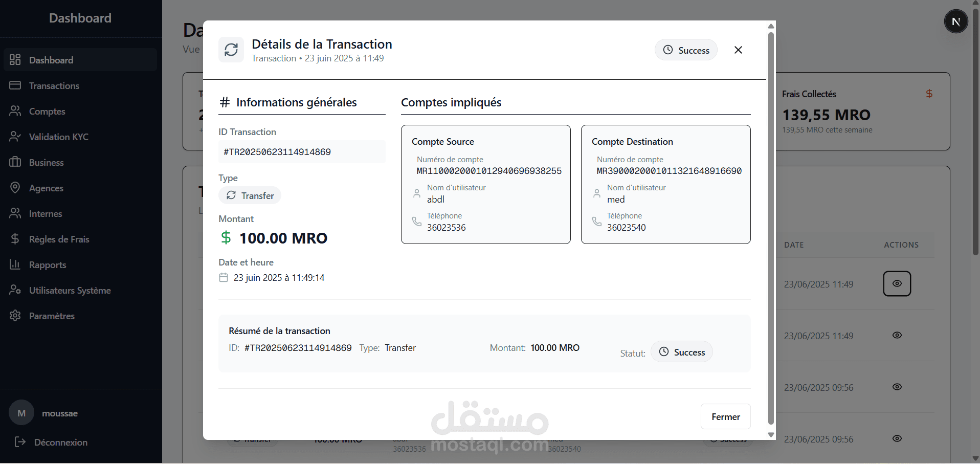Image resolution: width=980 pixels, height=464 pixels.
Task: Click the Agences map pin icon
Action: (15, 187)
